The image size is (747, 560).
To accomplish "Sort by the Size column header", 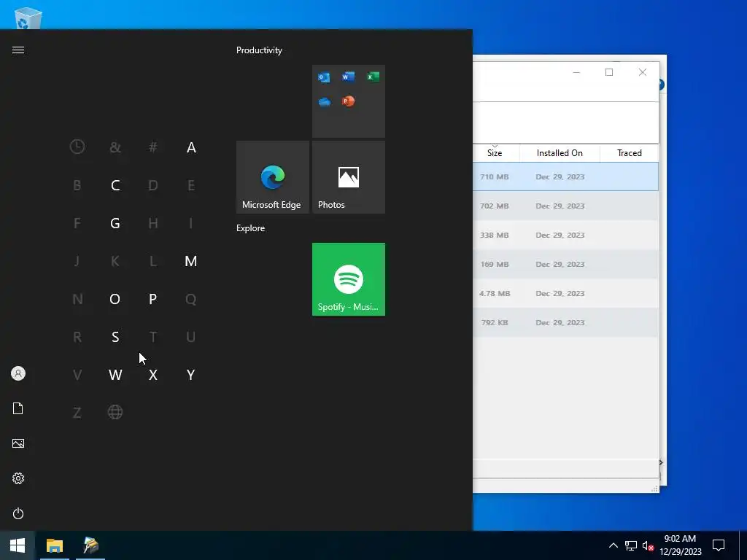I will 495,153.
